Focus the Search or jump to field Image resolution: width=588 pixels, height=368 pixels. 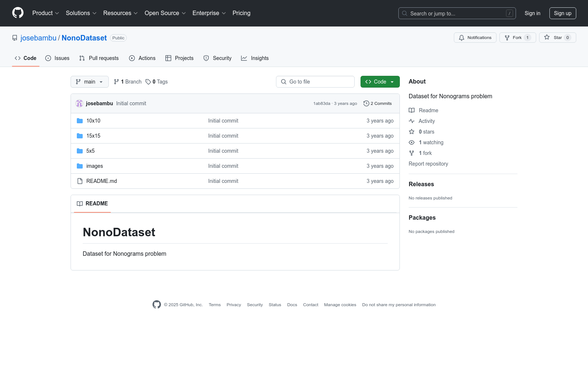pyautogui.click(x=457, y=13)
